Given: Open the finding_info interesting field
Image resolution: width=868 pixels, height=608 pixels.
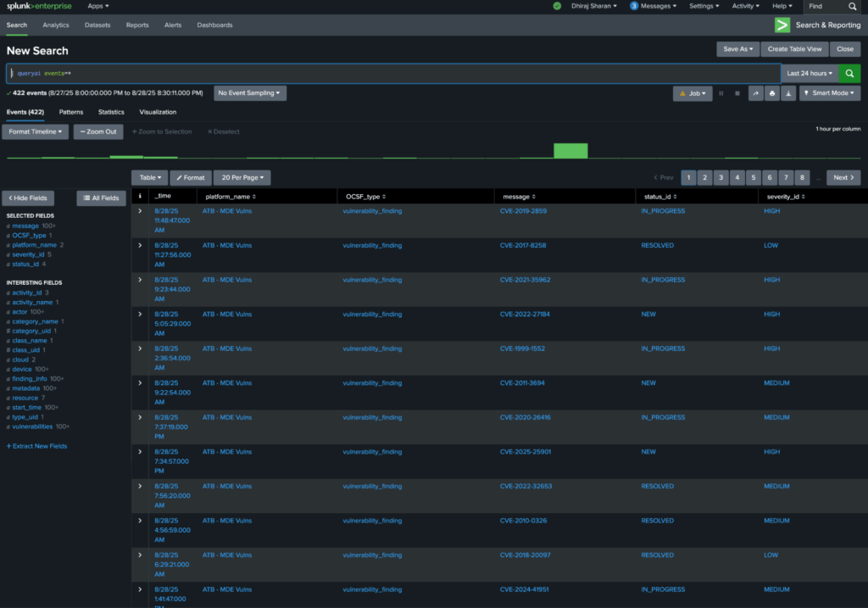Looking at the screenshot, I should (30, 379).
